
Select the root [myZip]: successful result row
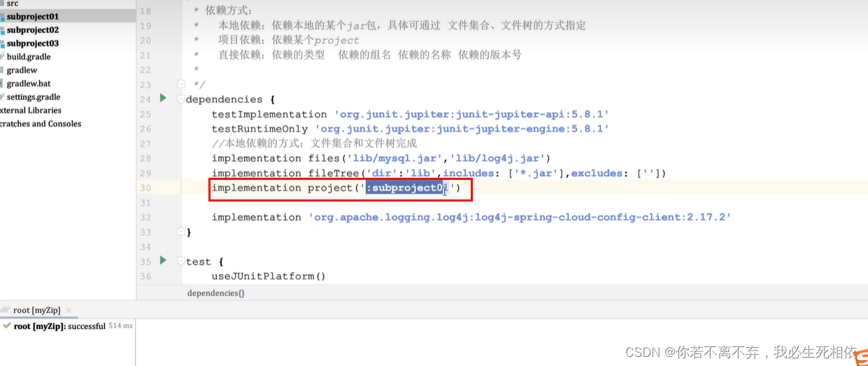[68, 326]
